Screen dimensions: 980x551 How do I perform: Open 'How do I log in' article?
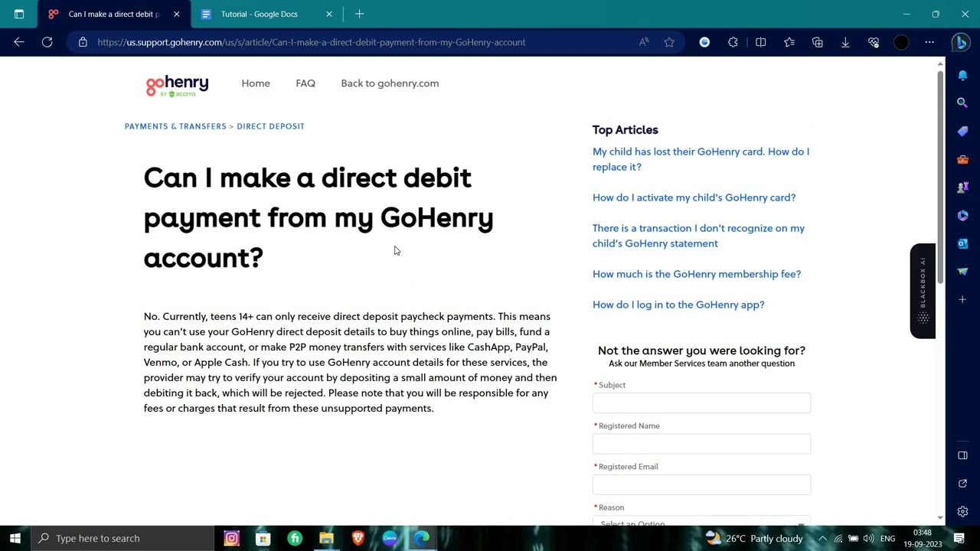(x=678, y=305)
